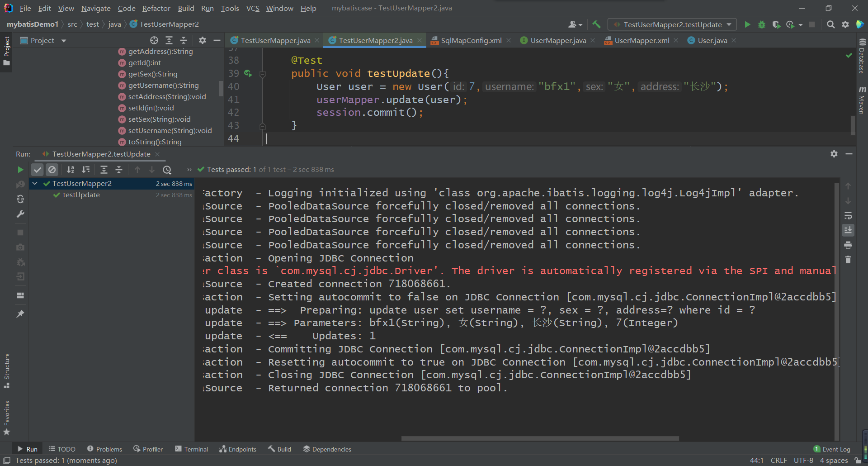Click the run gutter icon at line 39
Screen dimensions: 868x466
(247, 73)
